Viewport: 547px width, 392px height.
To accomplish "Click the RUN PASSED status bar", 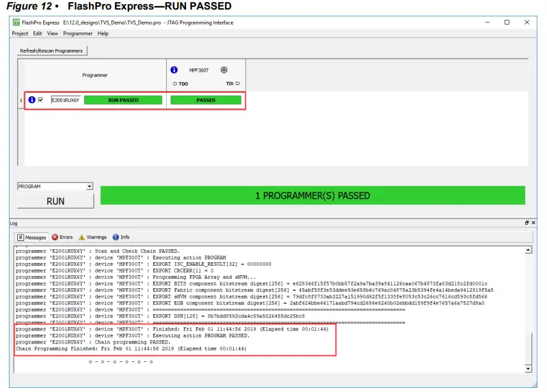I will pyautogui.click(x=123, y=100).
